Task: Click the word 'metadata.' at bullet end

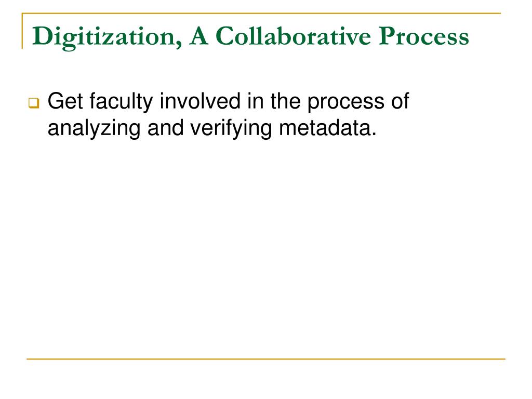Action: pyautogui.click(x=328, y=128)
